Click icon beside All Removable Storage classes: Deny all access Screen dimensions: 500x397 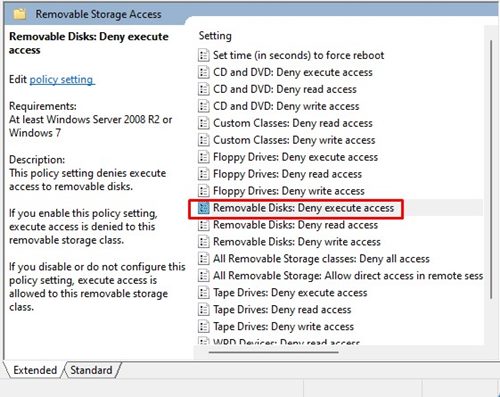tap(204, 259)
